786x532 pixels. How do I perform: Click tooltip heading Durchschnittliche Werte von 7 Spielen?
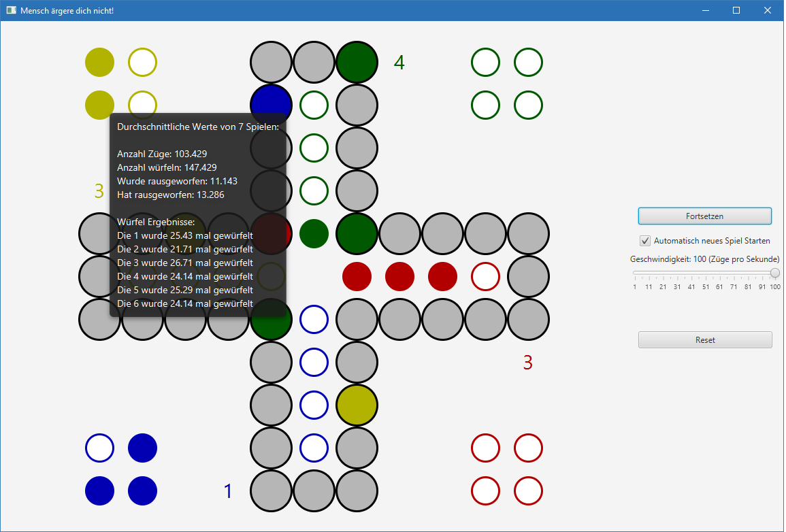tap(197, 127)
